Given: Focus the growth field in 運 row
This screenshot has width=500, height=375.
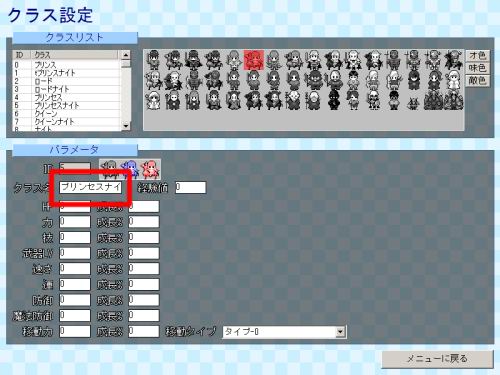Looking at the screenshot, I should tap(144, 284).
